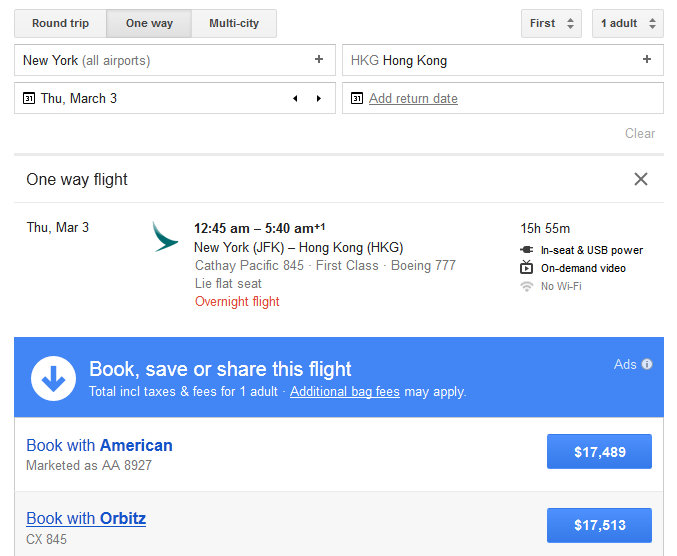Viewport: 677px width, 556px height.
Task: Select the One way tab
Action: point(149,23)
